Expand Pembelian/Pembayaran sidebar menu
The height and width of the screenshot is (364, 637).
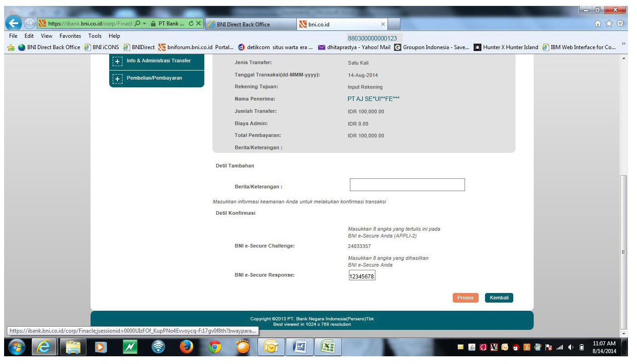(x=157, y=78)
